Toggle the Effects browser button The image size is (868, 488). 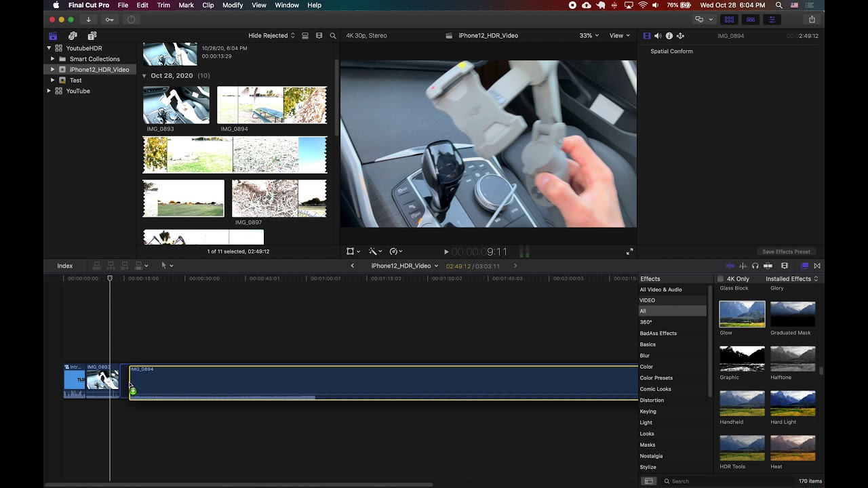[804, 266]
